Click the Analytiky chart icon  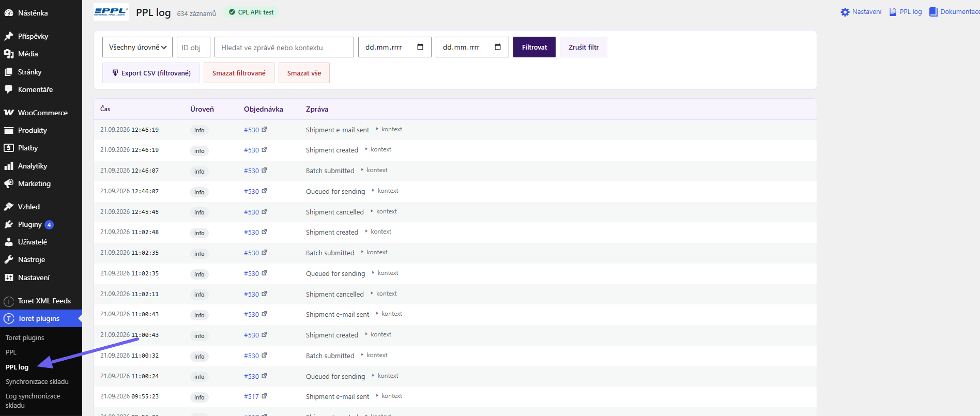click(x=9, y=166)
